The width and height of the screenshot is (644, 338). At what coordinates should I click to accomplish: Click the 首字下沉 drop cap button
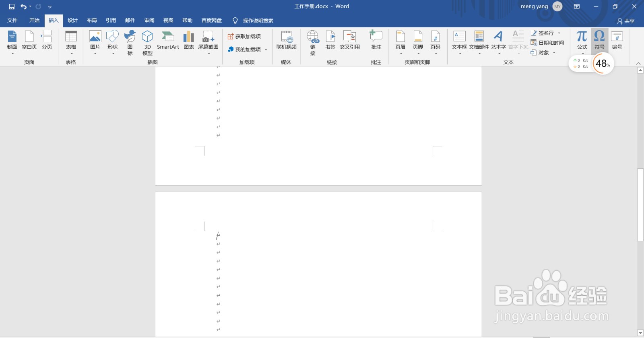(518, 42)
